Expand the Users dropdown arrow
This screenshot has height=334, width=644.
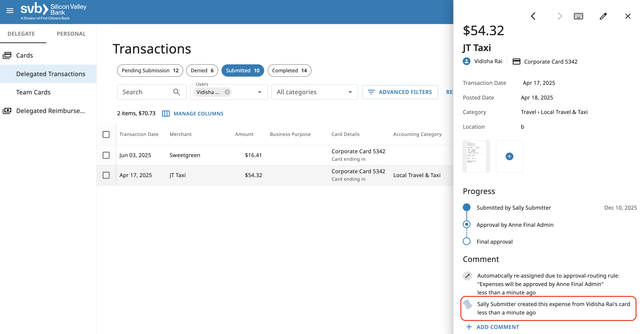tap(260, 92)
